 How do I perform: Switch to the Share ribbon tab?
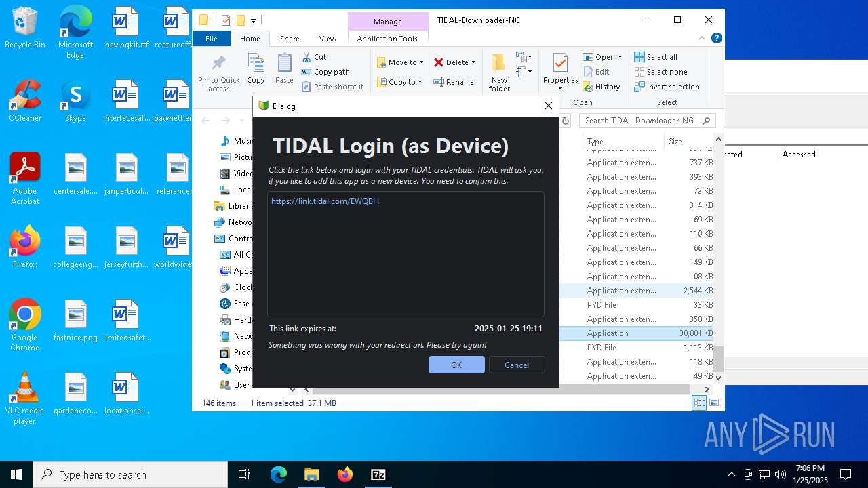click(290, 39)
